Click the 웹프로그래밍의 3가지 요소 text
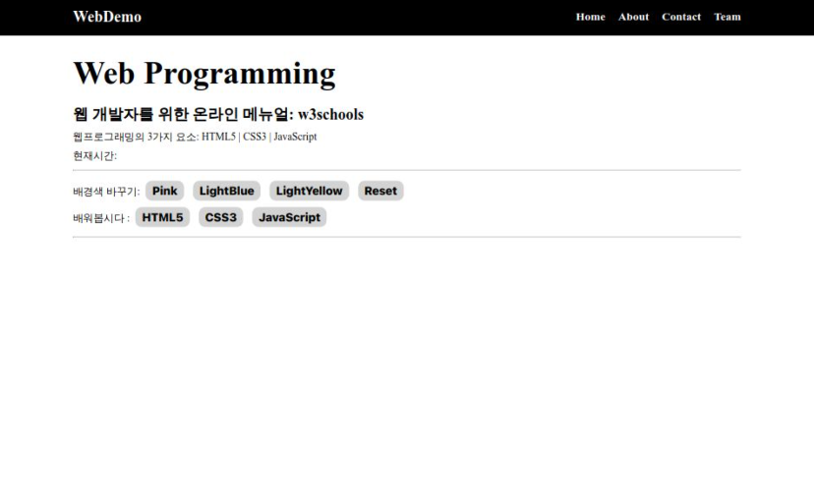The width and height of the screenshot is (814, 504). coord(136,137)
